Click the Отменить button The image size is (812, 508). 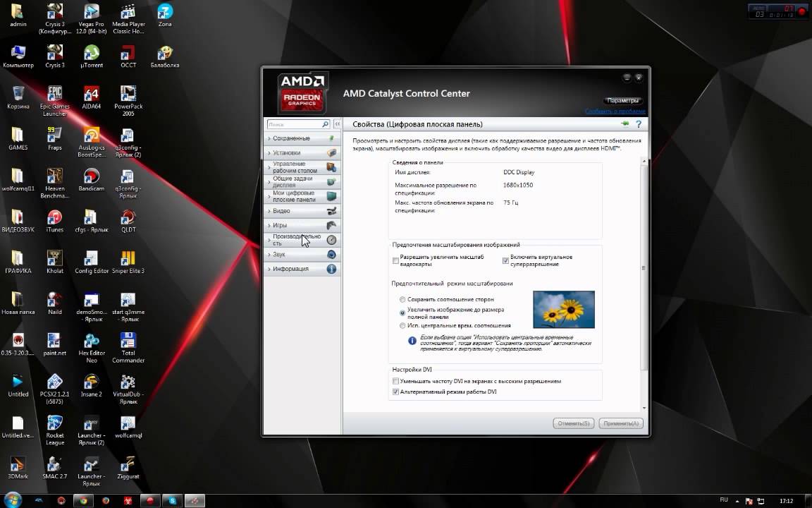(573, 423)
